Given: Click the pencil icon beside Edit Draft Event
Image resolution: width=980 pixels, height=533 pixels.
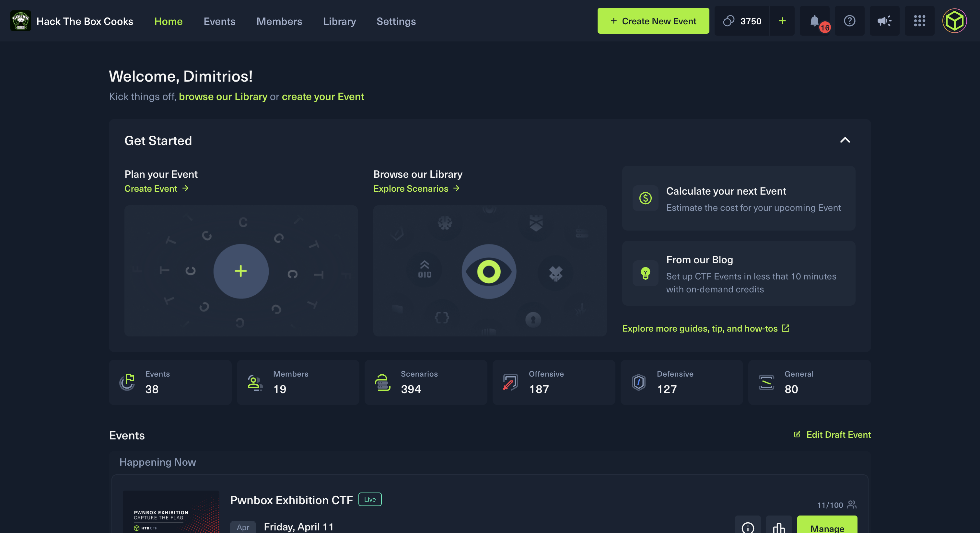Looking at the screenshot, I should coord(797,434).
